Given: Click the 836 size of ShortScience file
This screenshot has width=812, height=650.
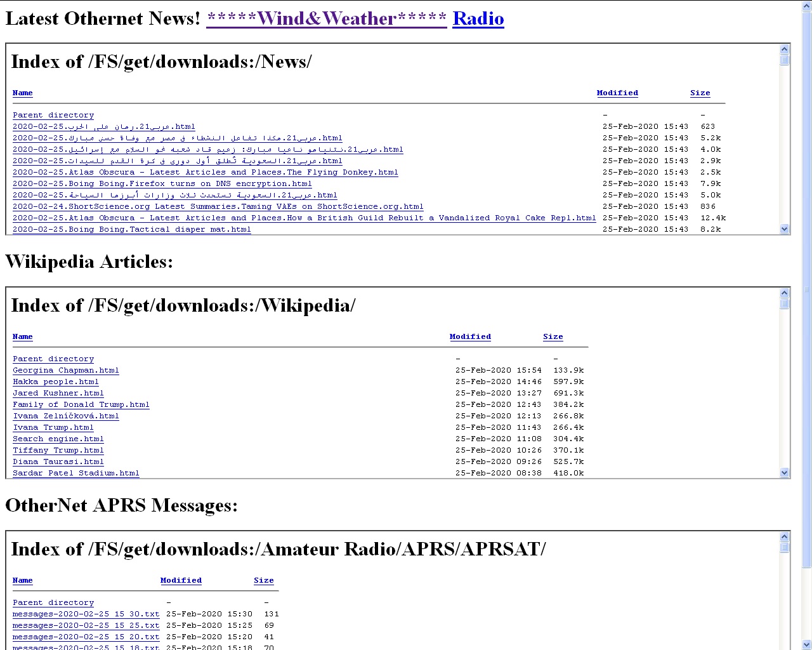Looking at the screenshot, I should [708, 206].
